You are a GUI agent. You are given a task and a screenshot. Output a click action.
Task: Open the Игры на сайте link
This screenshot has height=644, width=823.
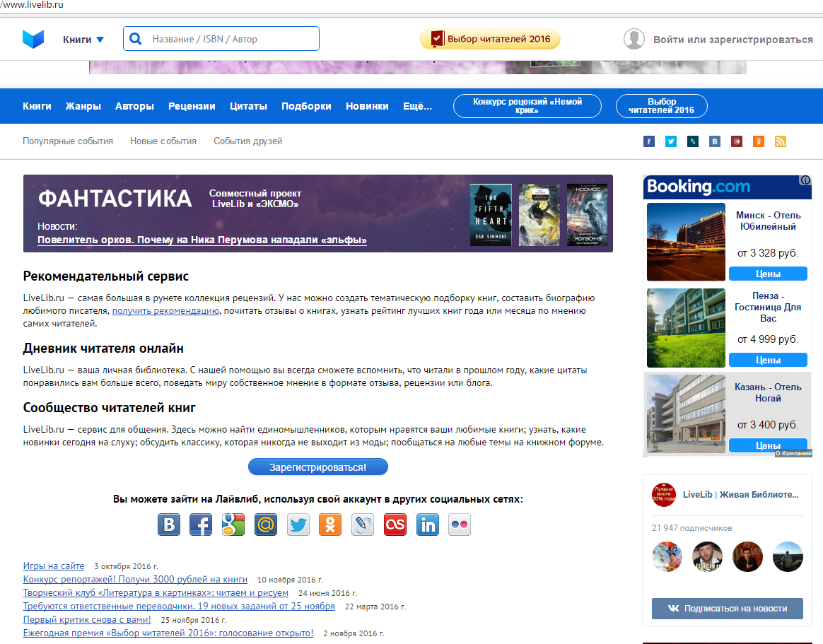click(x=54, y=566)
